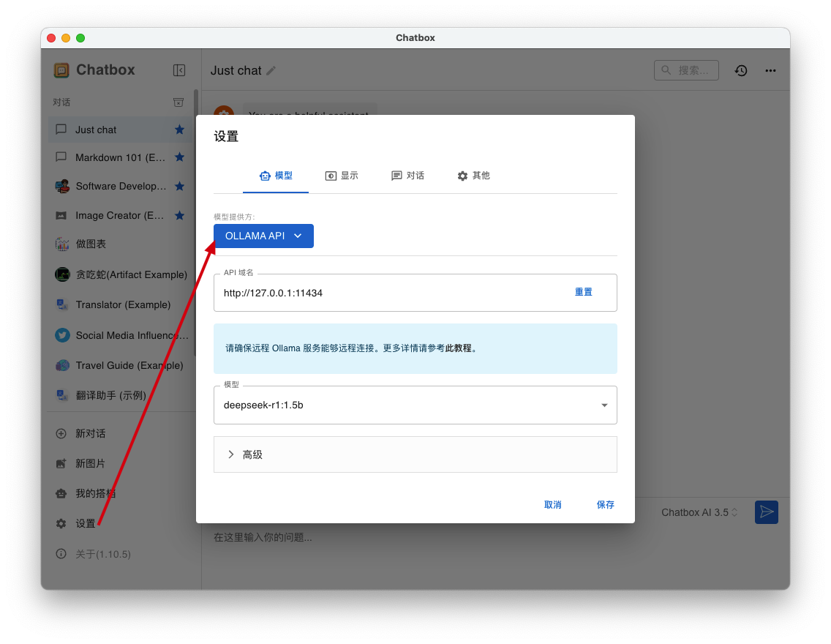Image resolution: width=831 pixels, height=644 pixels.
Task: Click the 关于 info icon
Action: (x=61, y=553)
